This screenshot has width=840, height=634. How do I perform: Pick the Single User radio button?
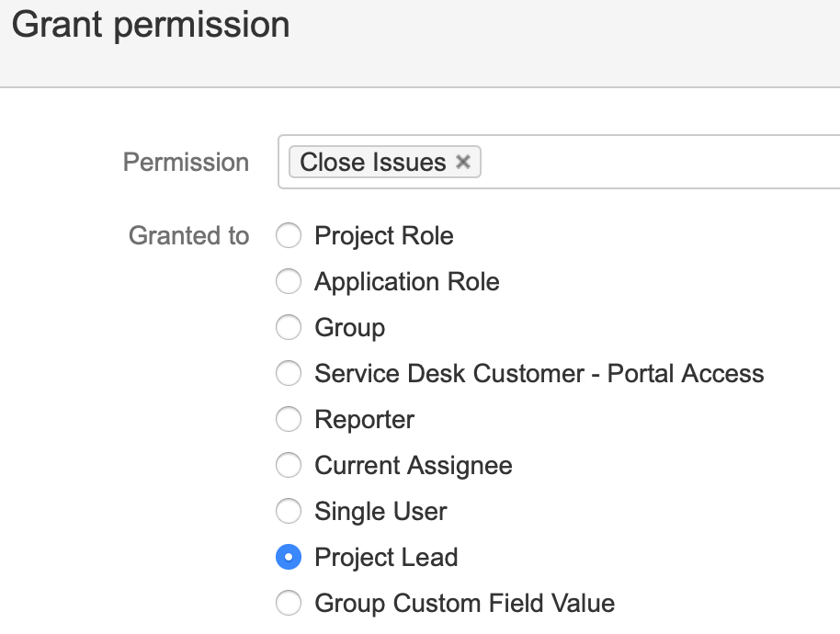tap(289, 512)
